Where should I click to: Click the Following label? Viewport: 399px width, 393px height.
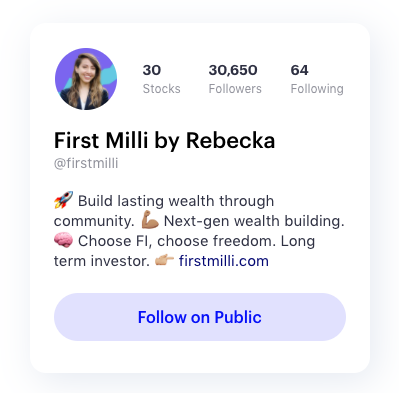click(x=317, y=89)
